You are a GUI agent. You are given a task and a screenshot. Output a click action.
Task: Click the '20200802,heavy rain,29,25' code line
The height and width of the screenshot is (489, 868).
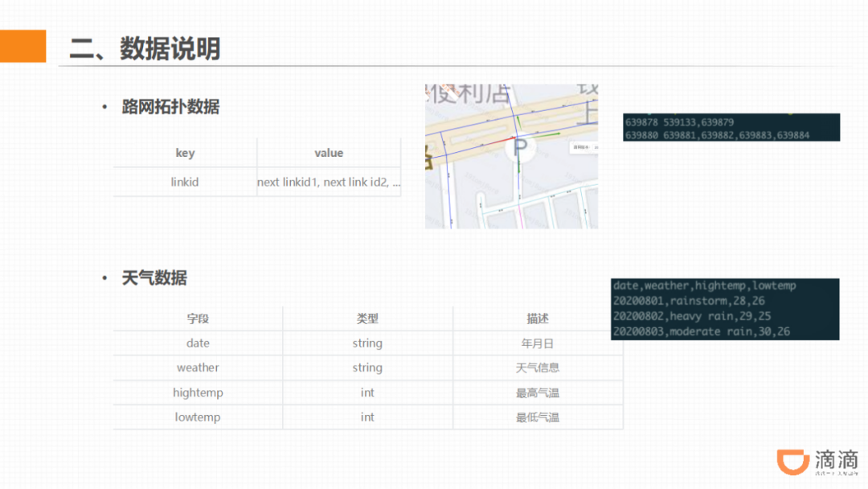[691, 316]
